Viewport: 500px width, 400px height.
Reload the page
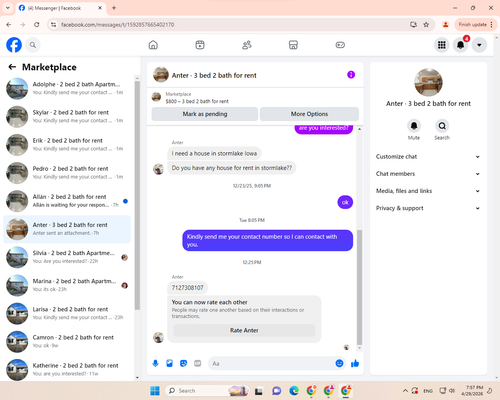coord(37,25)
